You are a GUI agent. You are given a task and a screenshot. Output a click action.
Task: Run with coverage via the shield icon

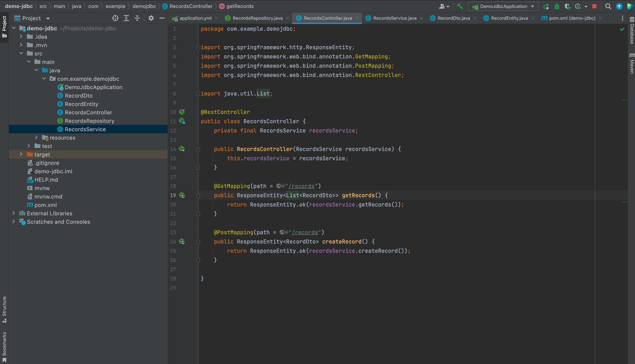(x=567, y=7)
